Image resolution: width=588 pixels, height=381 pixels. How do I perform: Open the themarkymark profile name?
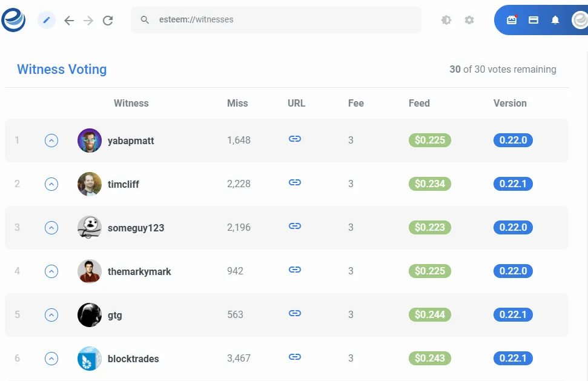139,271
